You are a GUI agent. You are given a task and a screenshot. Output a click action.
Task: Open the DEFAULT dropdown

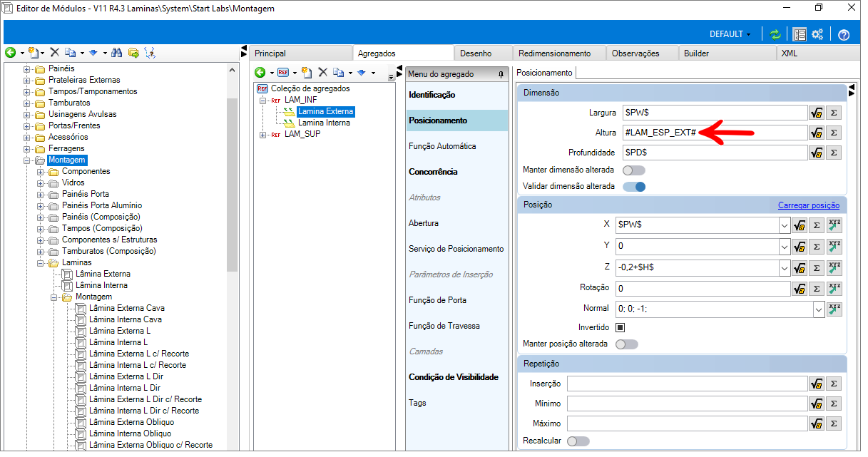click(730, 34)
